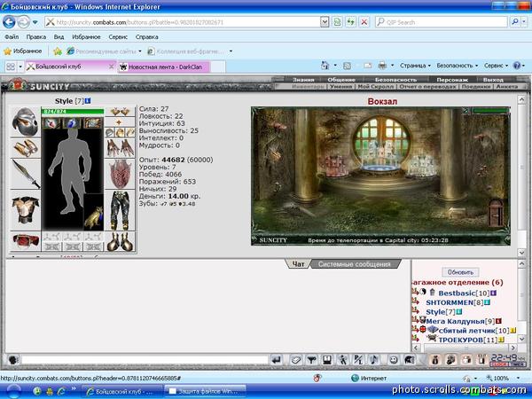Screen dimensions: 532x399
Task: Open Поединки link
Action: pos(476,87)
